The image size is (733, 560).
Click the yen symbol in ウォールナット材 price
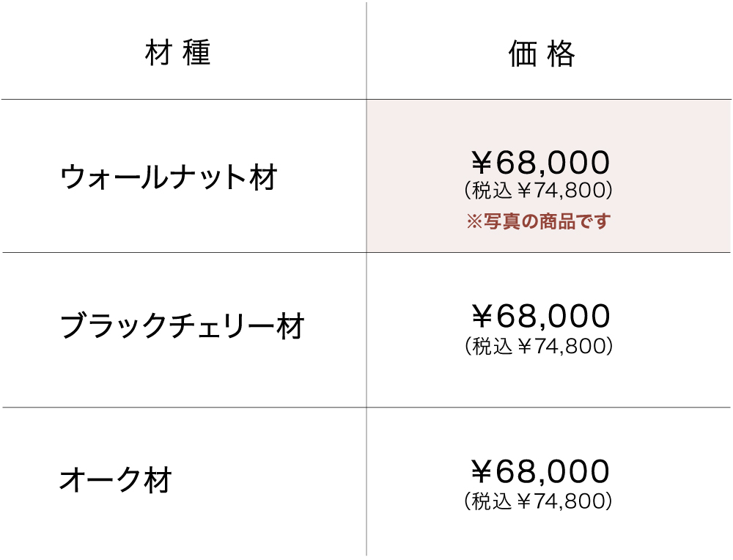[482, 162]
